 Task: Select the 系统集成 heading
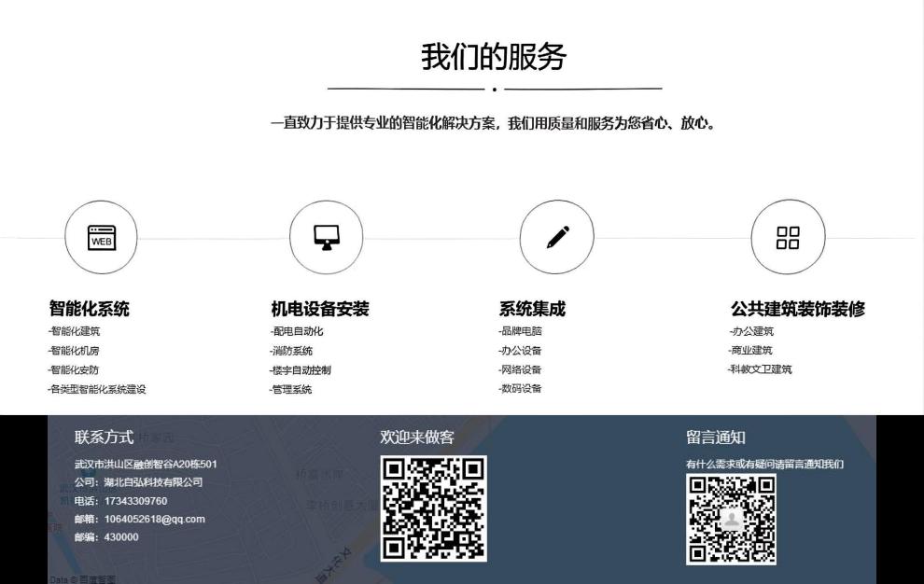[532, 309]
